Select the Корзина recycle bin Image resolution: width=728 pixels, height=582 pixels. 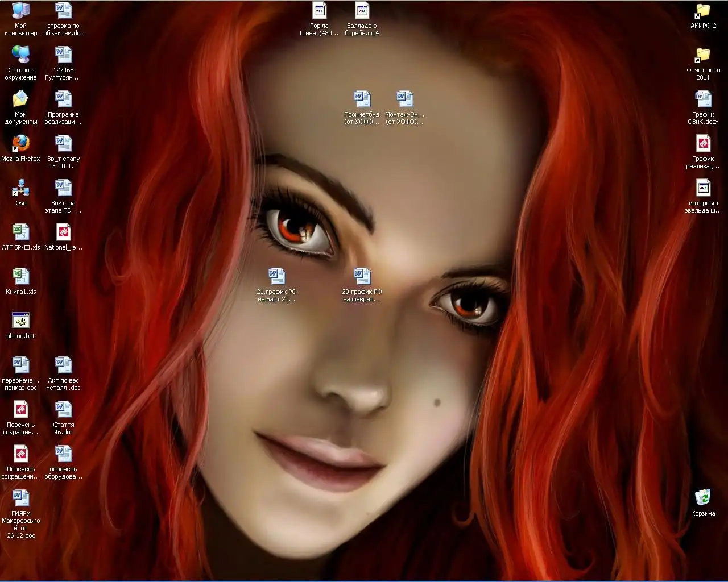click(x=703, y=503)
